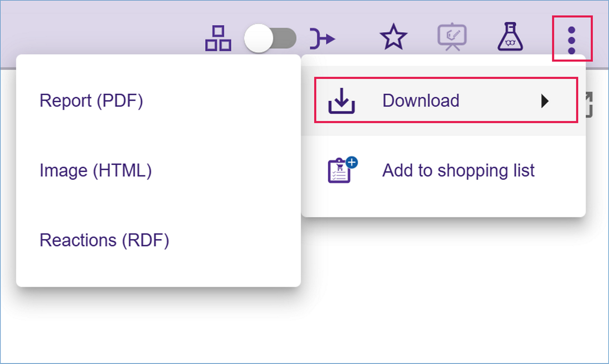Select the Download menu entry

coord(421,101)
